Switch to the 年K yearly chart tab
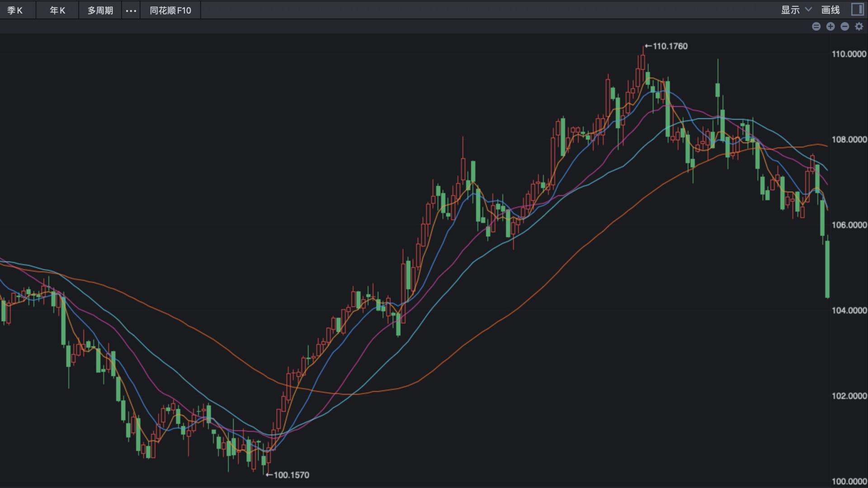868x488 pixels. click(x=57, y=10)
